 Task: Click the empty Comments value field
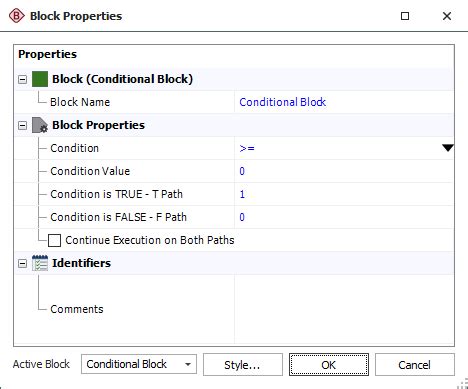(x=344, y=309)
